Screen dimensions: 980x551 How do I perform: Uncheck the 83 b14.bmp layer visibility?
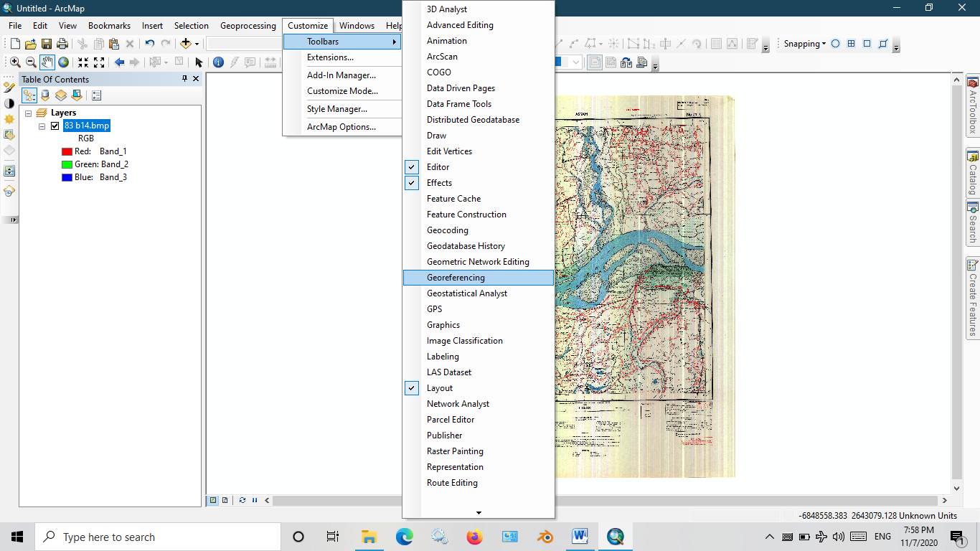coord(55,125)
